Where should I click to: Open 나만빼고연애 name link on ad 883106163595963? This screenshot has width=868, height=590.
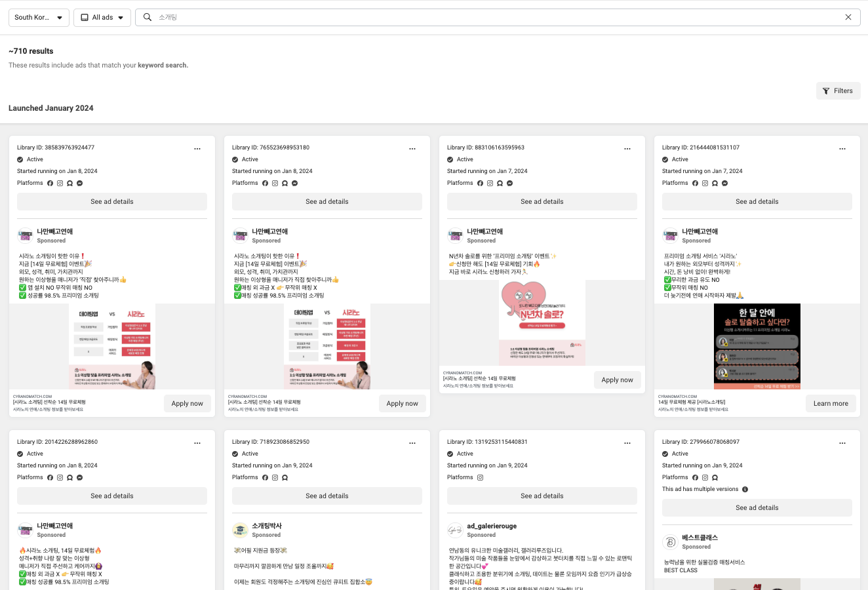pyautogui.click(x=484, y=231)
